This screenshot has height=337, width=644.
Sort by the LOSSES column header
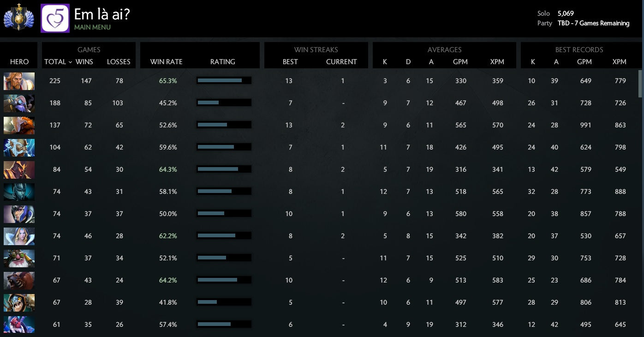(x=119, y=61)
